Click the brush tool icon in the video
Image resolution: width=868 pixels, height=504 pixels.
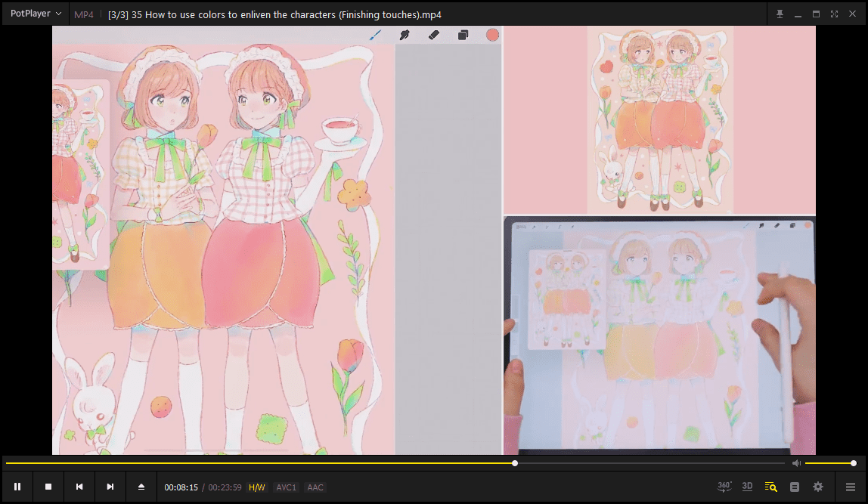click(375, 36)
